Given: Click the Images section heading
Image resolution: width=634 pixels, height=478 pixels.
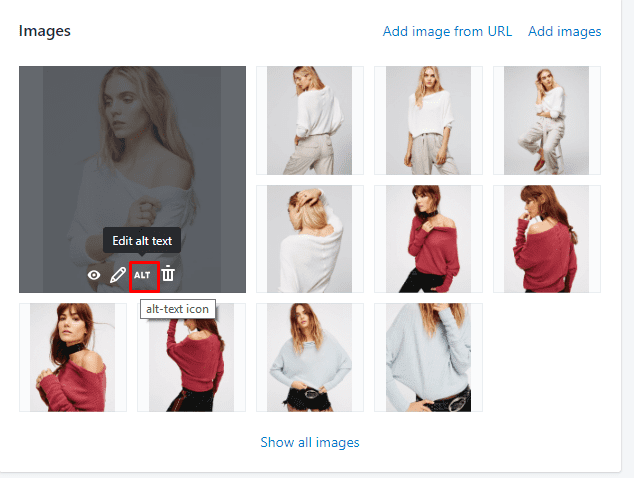Looking at the screenshot, I should click(44, 31).
